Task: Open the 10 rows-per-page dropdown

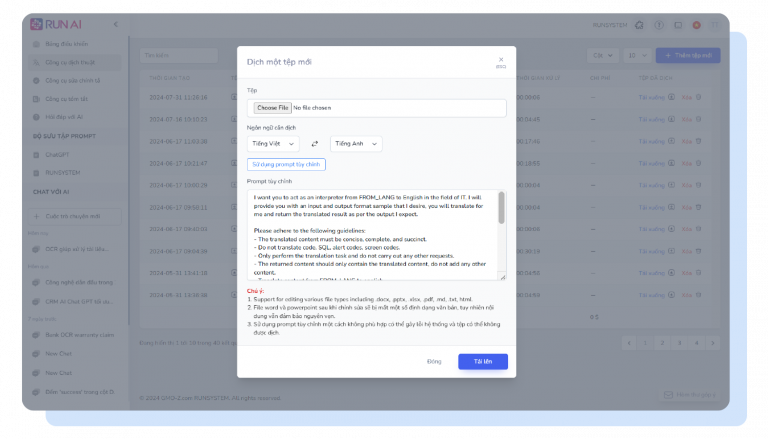Action: coord(637,55)
